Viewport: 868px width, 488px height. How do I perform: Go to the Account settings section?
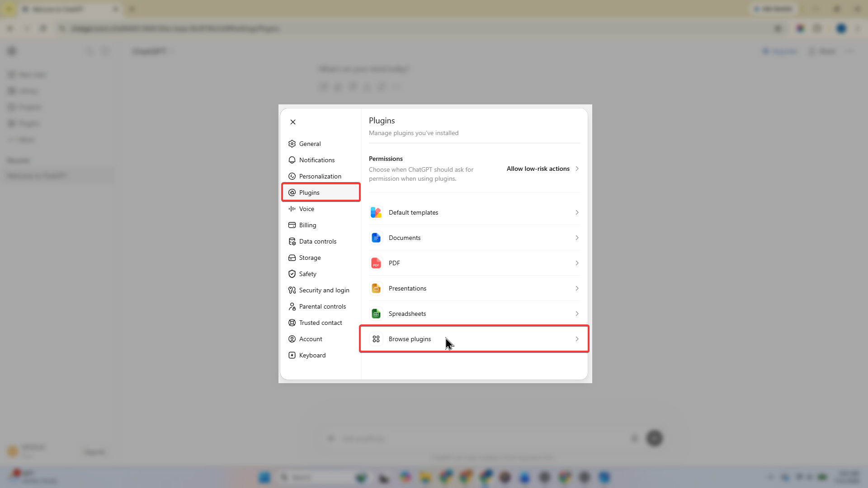(321, 339)
